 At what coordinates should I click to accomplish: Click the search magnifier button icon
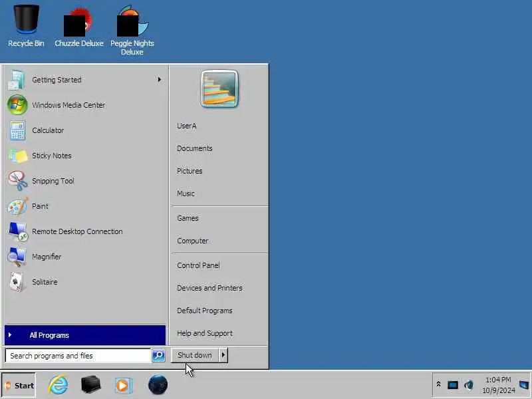tap(158, 356)
